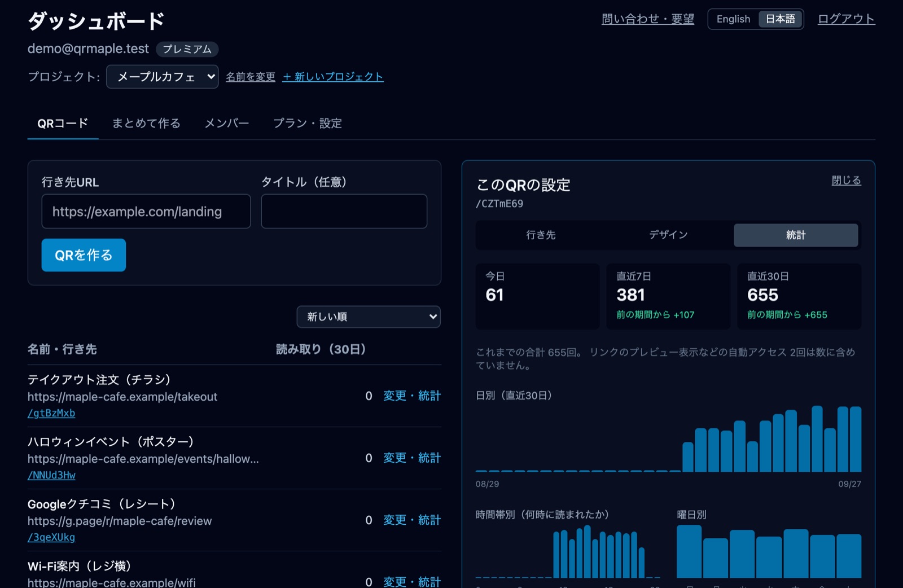The width and height of the screenshot is (903, 588).
Task: Open the プラン・設定 tab
Action: 308,123
